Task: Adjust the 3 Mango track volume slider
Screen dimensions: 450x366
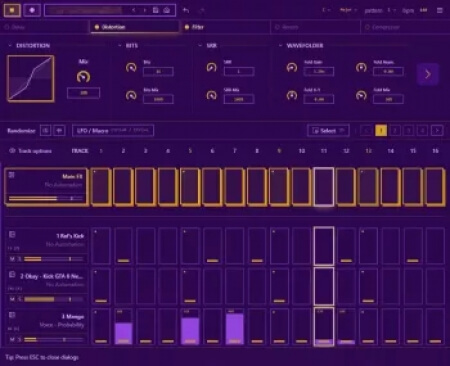Action: (53, 340)
